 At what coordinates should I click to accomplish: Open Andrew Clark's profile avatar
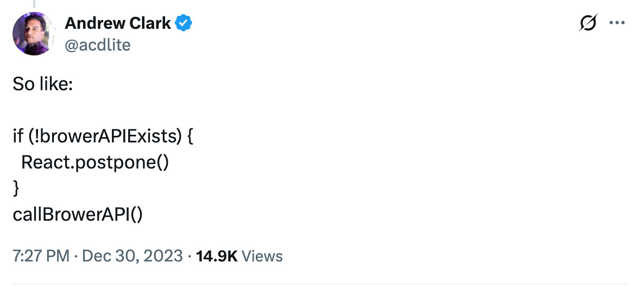(x=34, y=34)
